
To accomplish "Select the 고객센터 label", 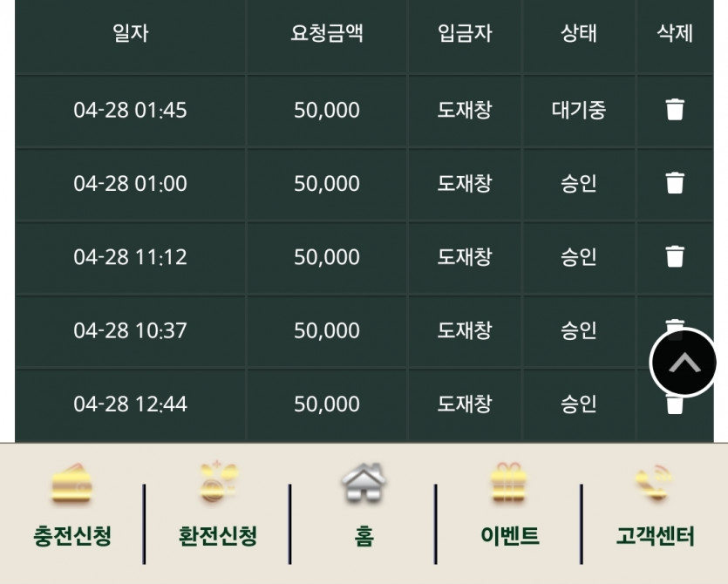I will click(655, 536).
